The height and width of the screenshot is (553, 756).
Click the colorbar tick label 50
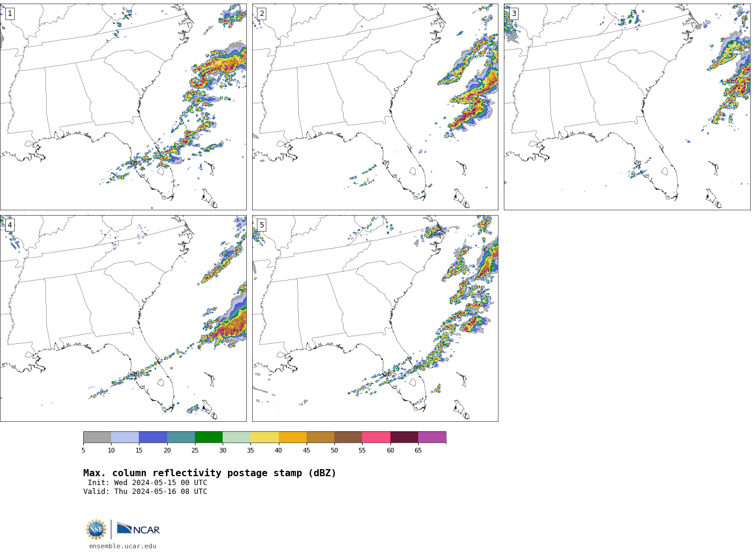coord(334,451)
